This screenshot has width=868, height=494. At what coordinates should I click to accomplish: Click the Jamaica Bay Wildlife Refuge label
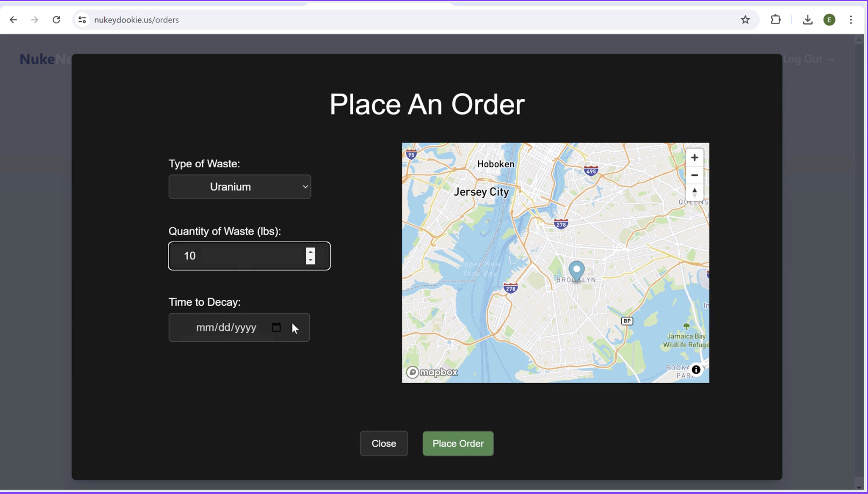[686, 341]
